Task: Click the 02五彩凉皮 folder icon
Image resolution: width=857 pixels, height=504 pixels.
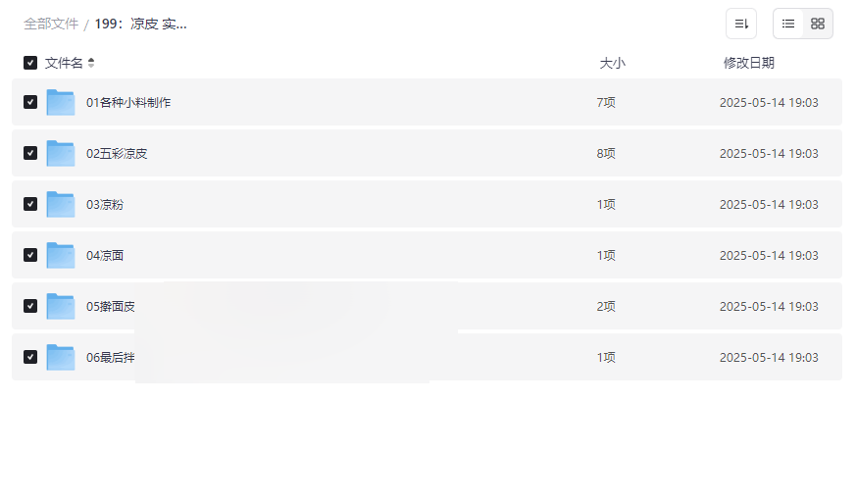Action: pos(61,153)
